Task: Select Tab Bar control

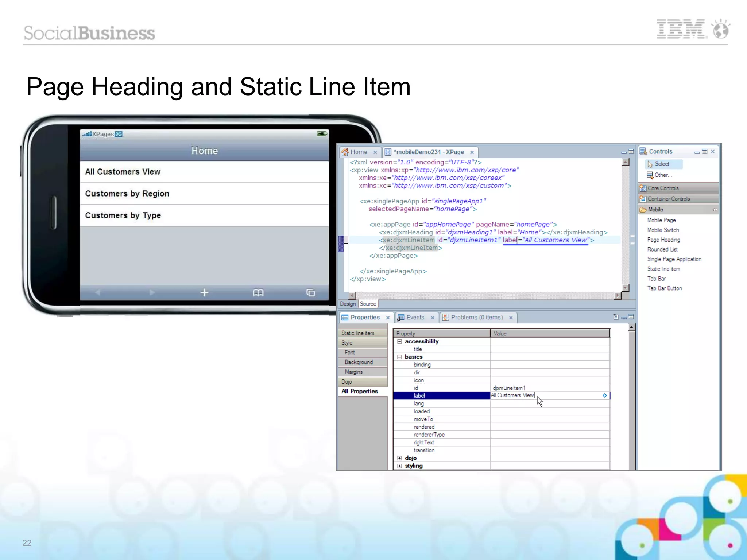Action: coord(657,279)
